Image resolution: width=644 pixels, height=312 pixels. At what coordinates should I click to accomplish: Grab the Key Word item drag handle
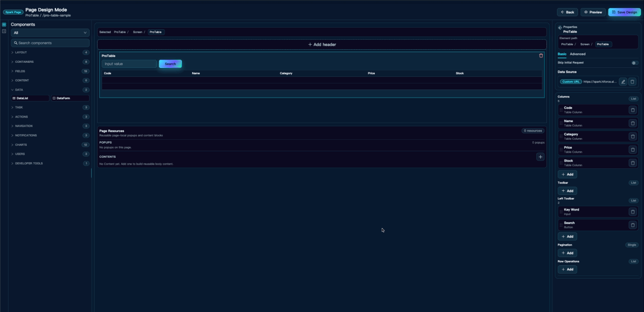(561, 212)
